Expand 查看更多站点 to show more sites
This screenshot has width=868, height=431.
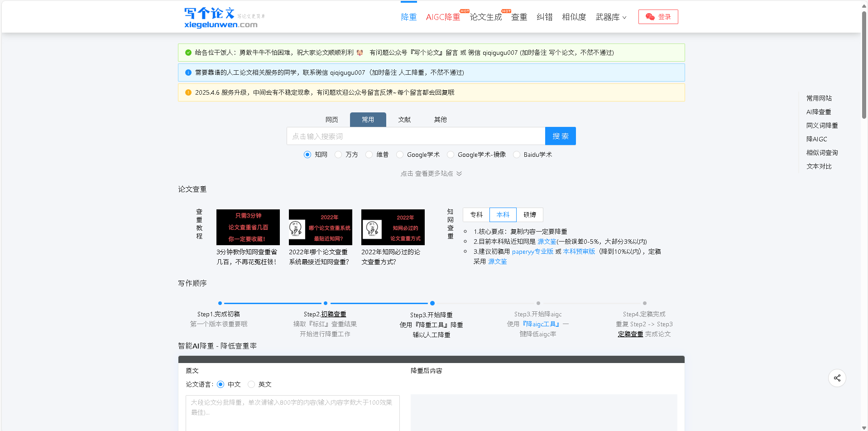pos(431,173)
